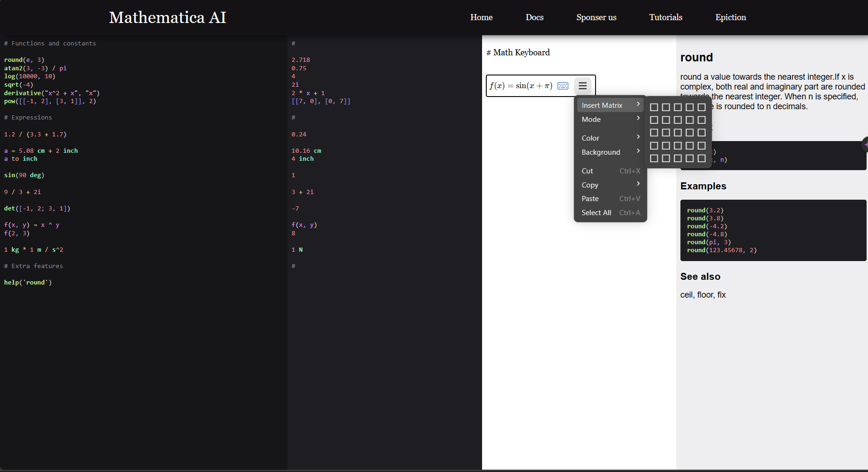This screenshot has width=868, height=472.
Task: Click the '# Math Keyboard' heading
Action: click(x=518, y=52)
